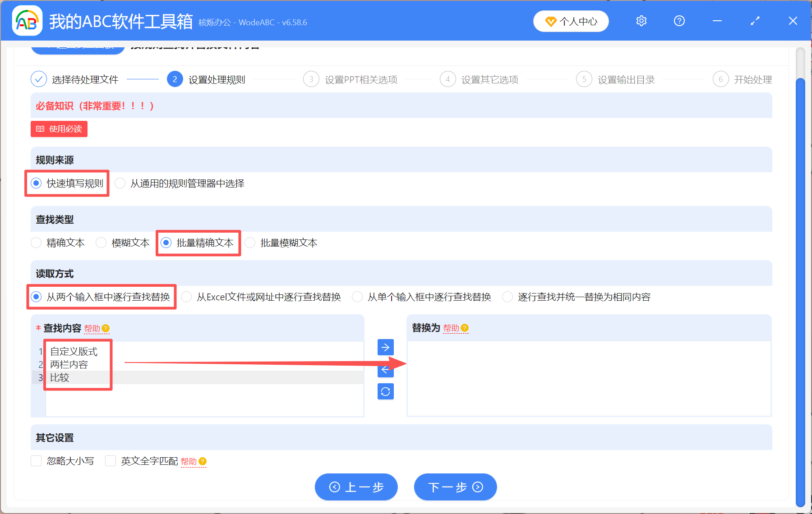812x514 pixels.
Task: Check the 英文全字匹配 option
Action: click(x=111, y=461)
